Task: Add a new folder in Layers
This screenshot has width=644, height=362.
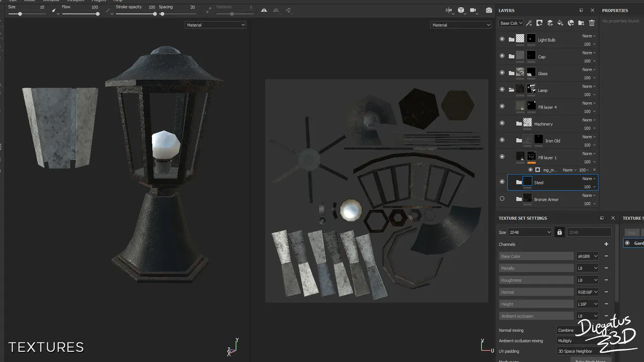Action: point(581,23)
